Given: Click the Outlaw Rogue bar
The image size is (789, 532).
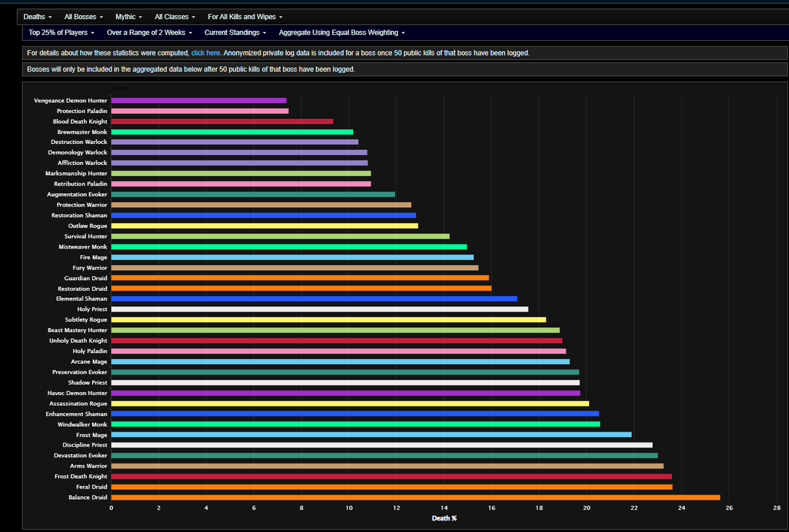Looking at the screenshot, I should 264,226.
